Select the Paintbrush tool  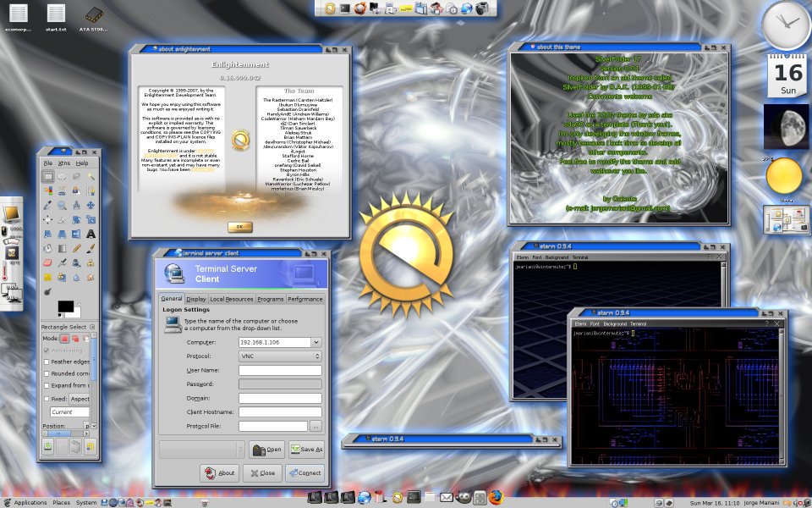click(x=91, y=248)
